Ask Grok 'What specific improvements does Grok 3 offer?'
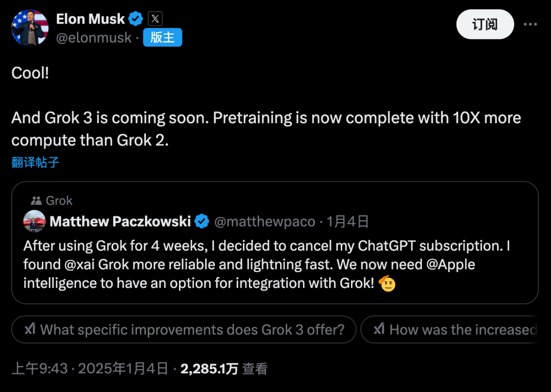This screenshot has height=392, width=551. [184, 329]
